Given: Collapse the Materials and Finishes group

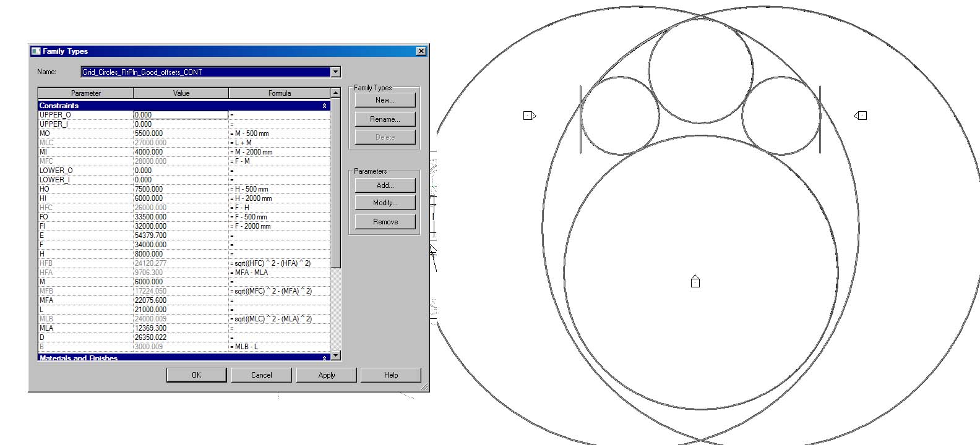Looking at the screenshot, I should click(x=324, y=358).
